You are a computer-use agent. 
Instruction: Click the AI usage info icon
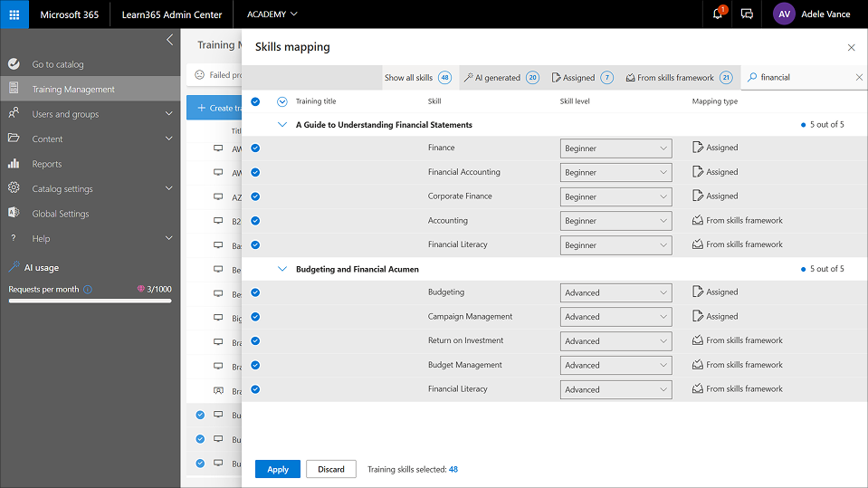click(x=88, y=290)
